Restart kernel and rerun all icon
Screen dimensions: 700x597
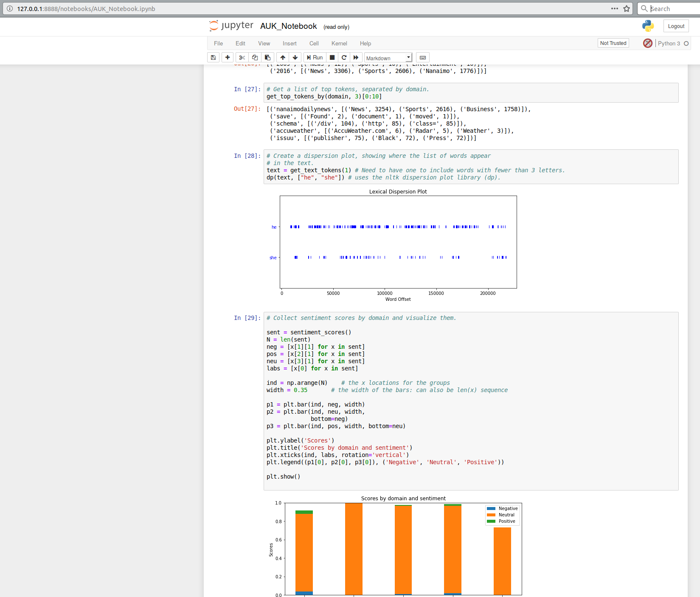pos(356,58)
